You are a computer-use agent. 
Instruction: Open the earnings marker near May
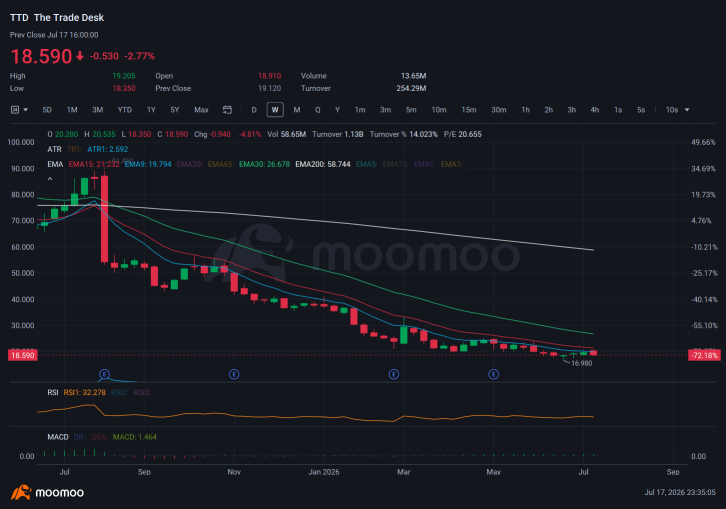point(494,374)
